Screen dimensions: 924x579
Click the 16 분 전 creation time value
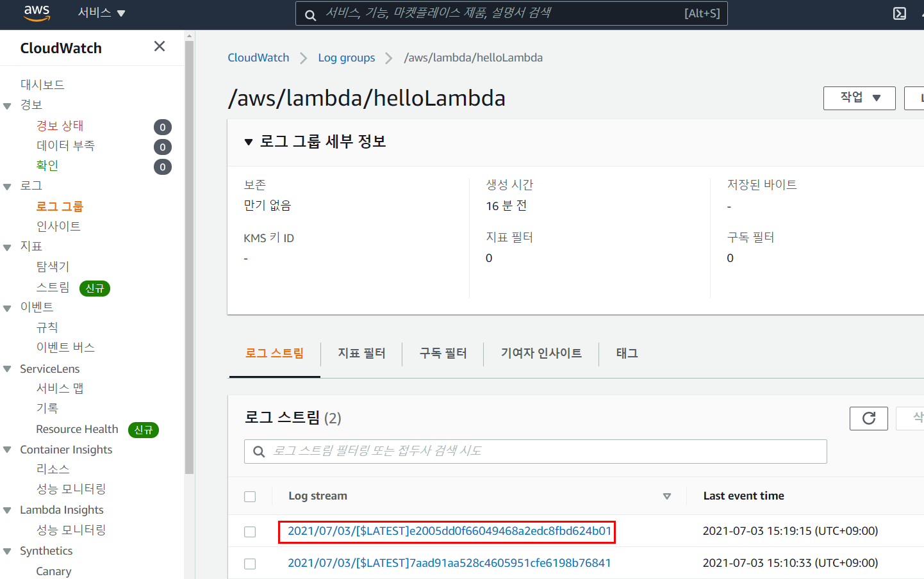[x=506, y=206]
